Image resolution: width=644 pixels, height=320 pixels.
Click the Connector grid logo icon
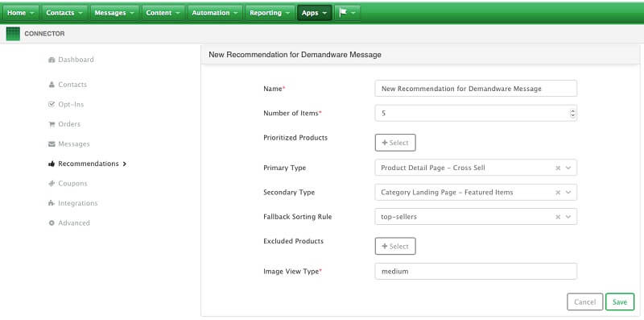(x=13, y=34)
